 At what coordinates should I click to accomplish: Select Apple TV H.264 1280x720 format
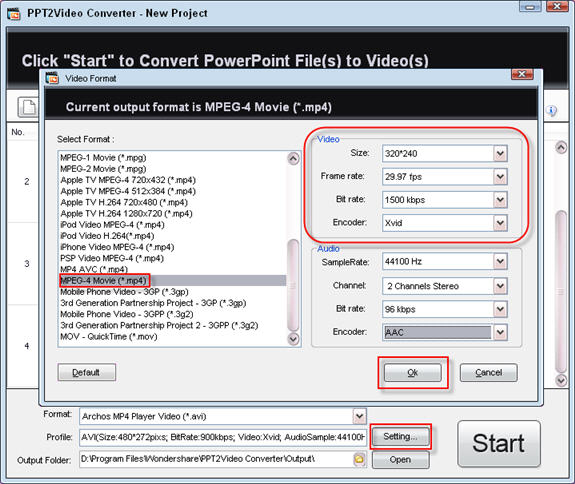click(x=126, y=213)
